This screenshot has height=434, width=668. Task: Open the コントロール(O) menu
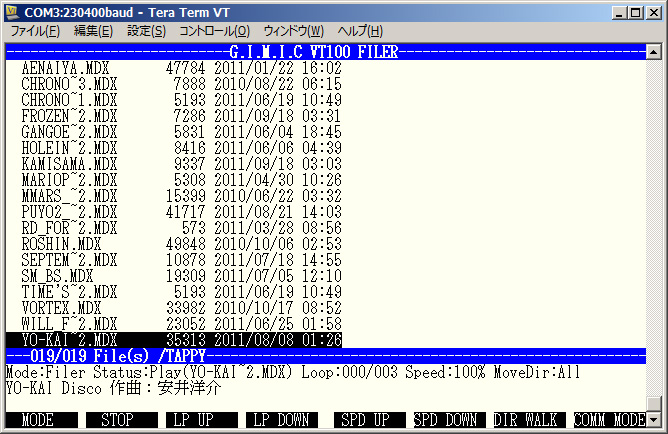pyautogui.click(x=214, y=31)
